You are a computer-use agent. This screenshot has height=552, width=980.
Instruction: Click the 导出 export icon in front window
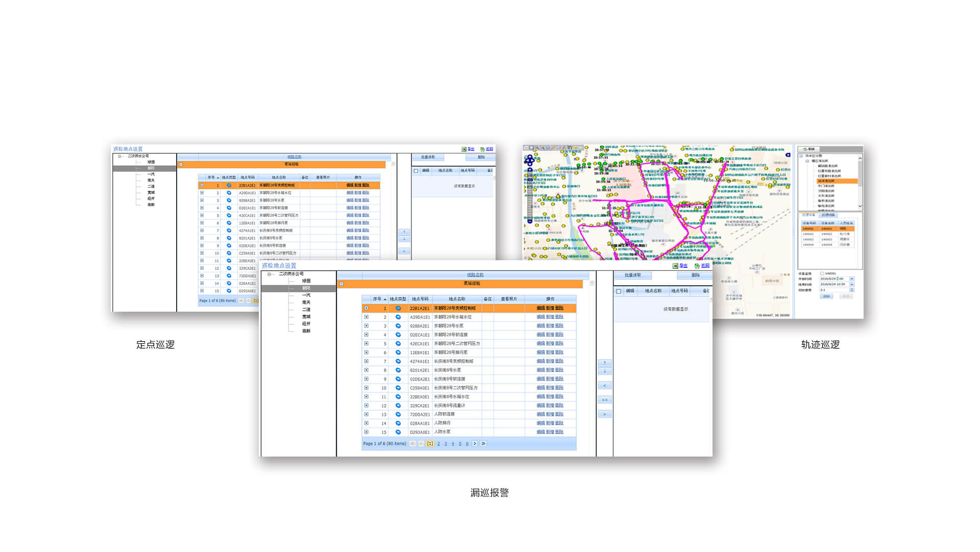tap(675, 266)
